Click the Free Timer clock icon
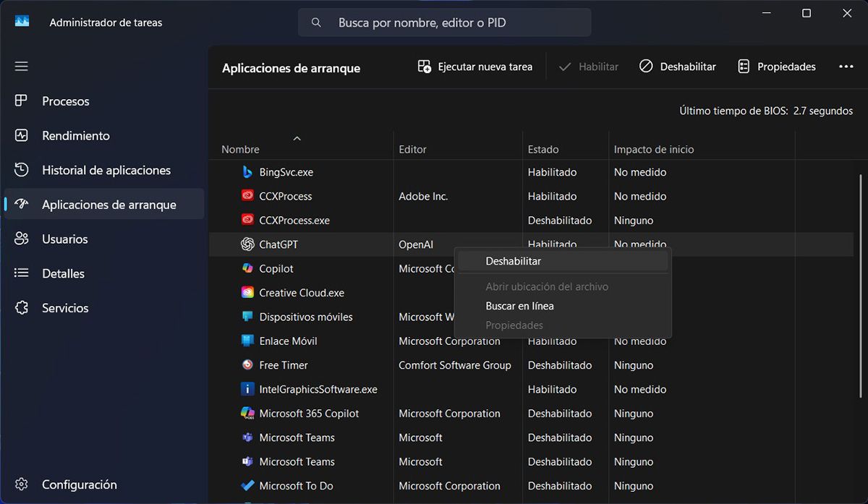Viewport: 868px width, 504px height. tap(247, 365)
